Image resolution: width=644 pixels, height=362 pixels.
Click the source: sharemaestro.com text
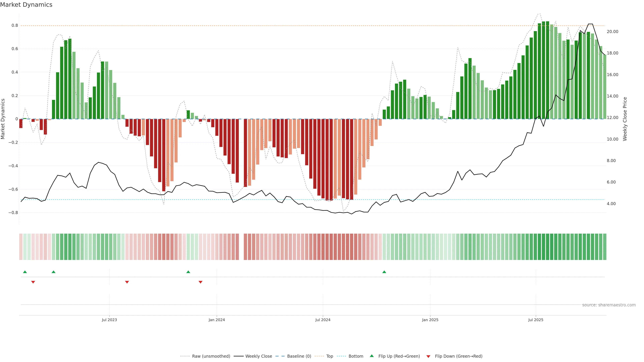click(x=609, y=305)
